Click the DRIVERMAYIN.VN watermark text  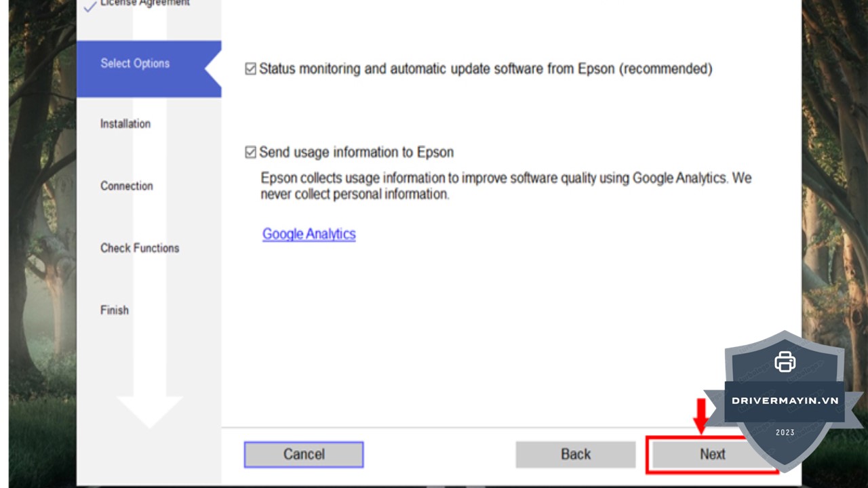point(785,401)
